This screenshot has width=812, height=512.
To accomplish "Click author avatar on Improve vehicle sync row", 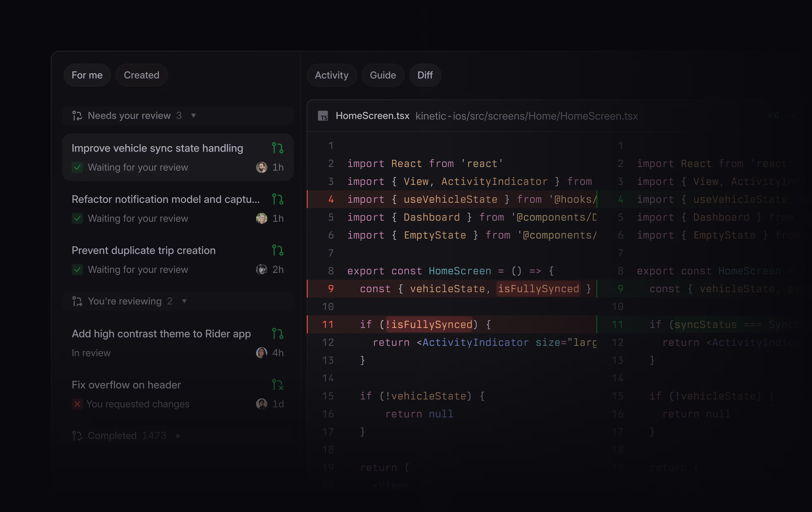I will [x=262, y=167].
